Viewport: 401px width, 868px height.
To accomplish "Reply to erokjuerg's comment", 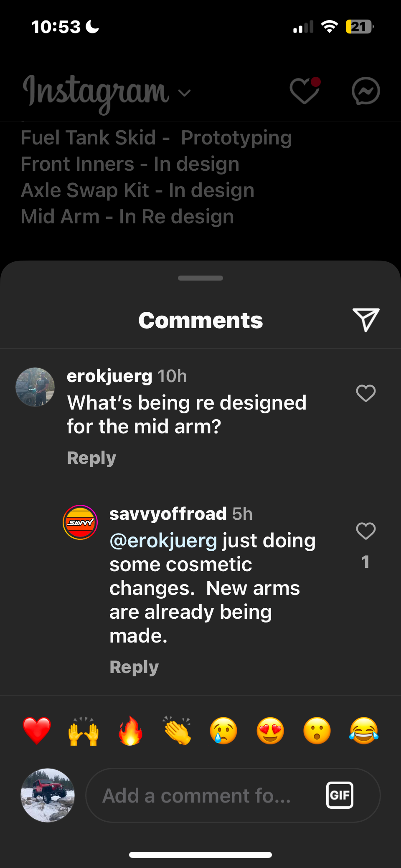I will [x=91, y=458].
